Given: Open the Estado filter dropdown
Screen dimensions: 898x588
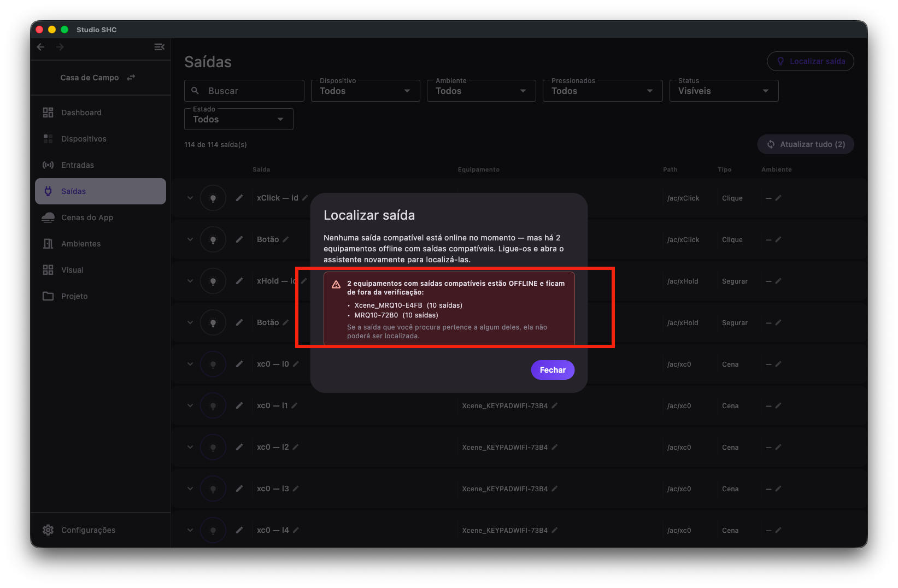Looking at the screenshot, I should (x=239, y=119).
